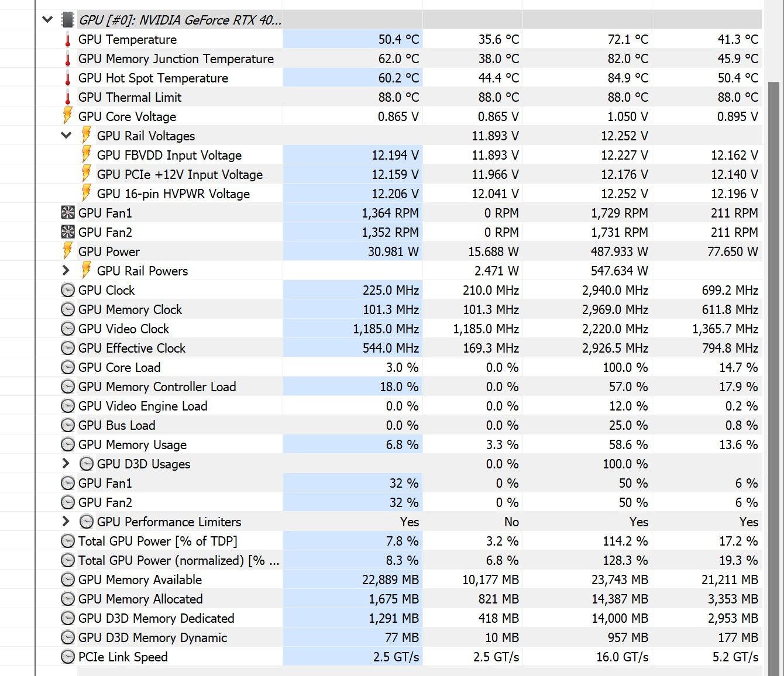Click the GPU chip icon in header row
Screen dimensions: 784x676
point(68,20)
